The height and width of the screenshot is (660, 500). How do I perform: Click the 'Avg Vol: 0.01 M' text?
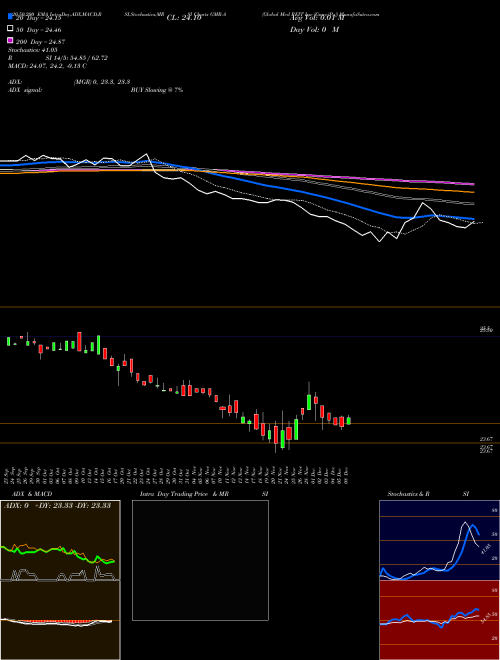(x=317, y=18)
